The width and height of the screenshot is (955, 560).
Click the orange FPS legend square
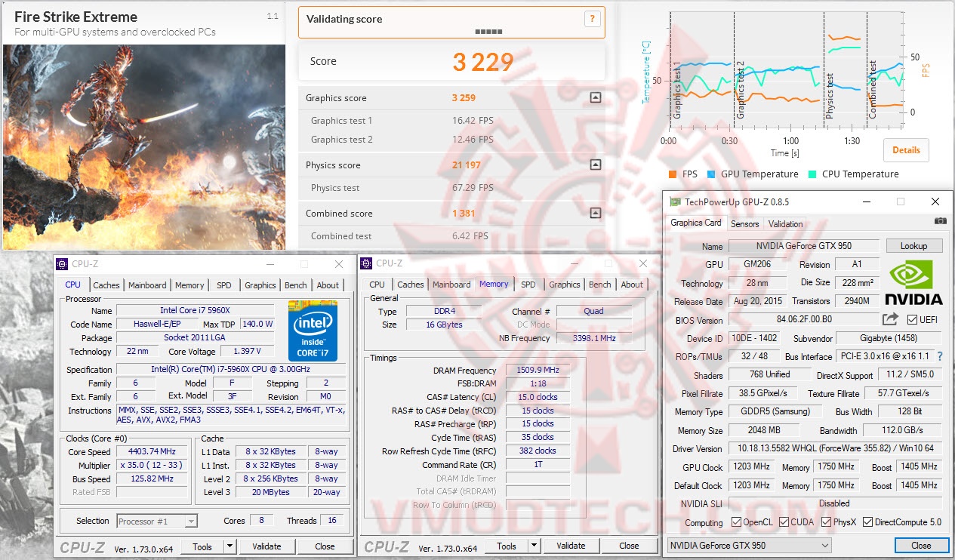[672, 174]
